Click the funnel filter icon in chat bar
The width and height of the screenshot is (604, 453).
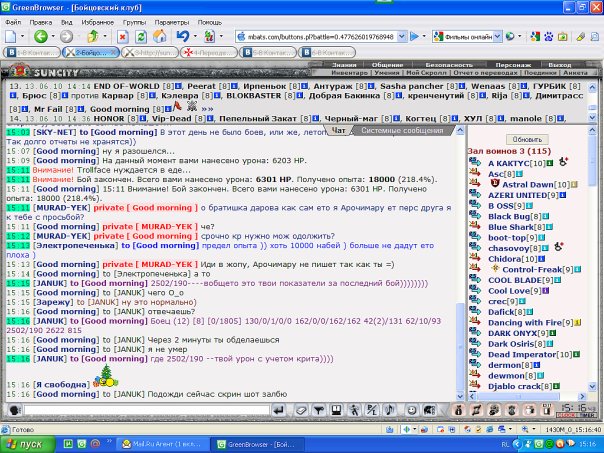319,411
